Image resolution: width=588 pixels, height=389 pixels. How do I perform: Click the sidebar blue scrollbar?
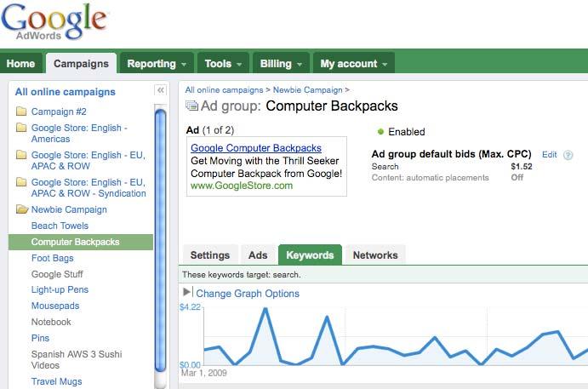pyautogui.click(x=160, y=238)
